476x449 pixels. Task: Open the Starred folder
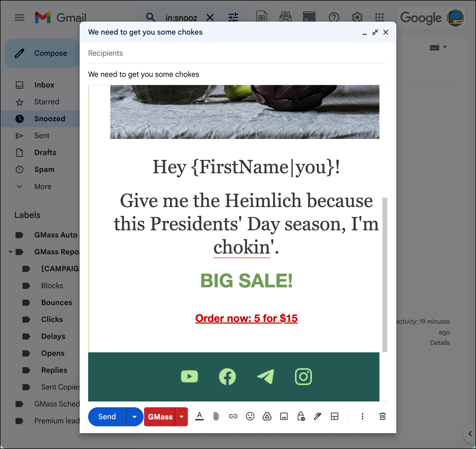[46, 102]
